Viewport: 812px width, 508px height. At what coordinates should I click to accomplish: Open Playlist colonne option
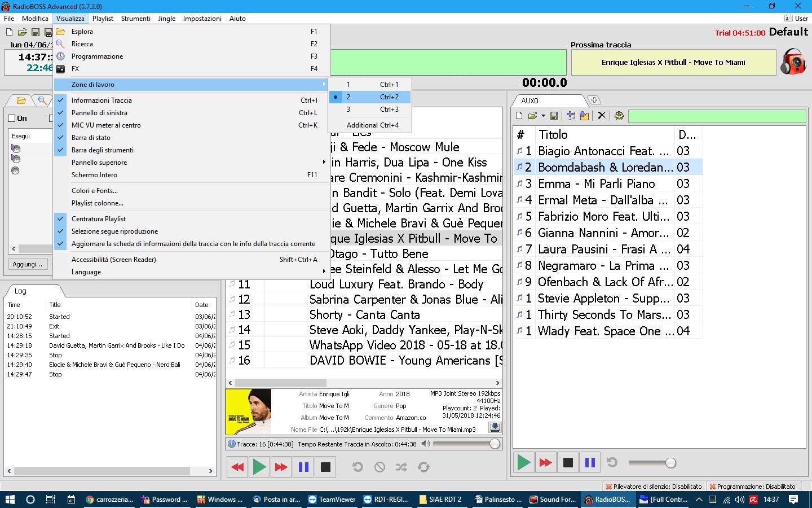(x=192, y=203)
